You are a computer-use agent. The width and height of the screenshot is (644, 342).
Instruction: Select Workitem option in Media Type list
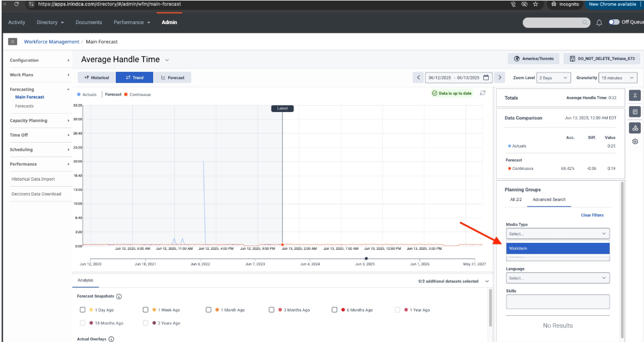point(558,248)
